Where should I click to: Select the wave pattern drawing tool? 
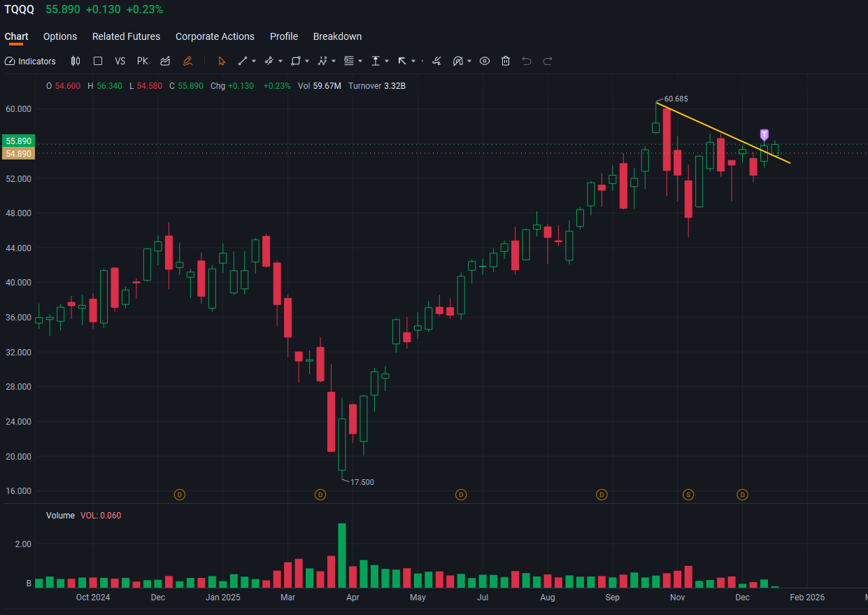tap(322, 62)
